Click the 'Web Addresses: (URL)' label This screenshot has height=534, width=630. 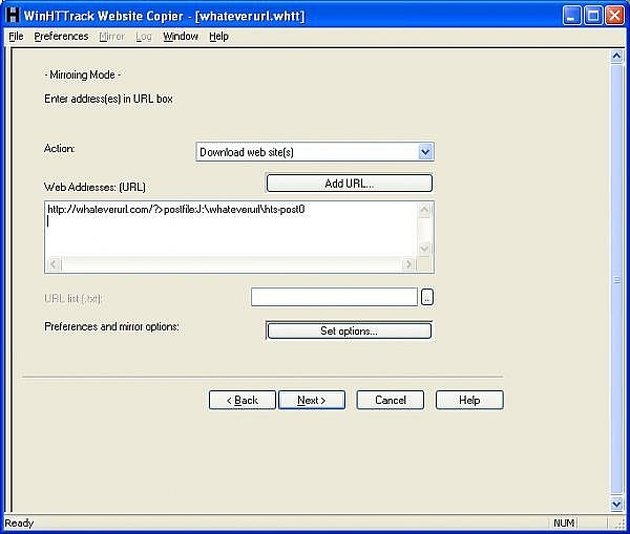click(95, 187)
